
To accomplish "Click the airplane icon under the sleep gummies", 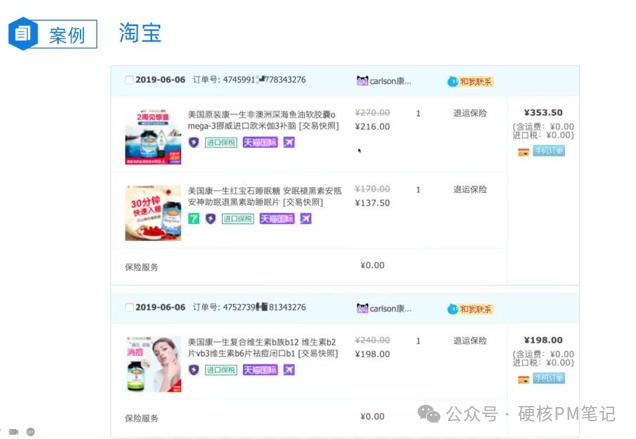I will [306, 219].
